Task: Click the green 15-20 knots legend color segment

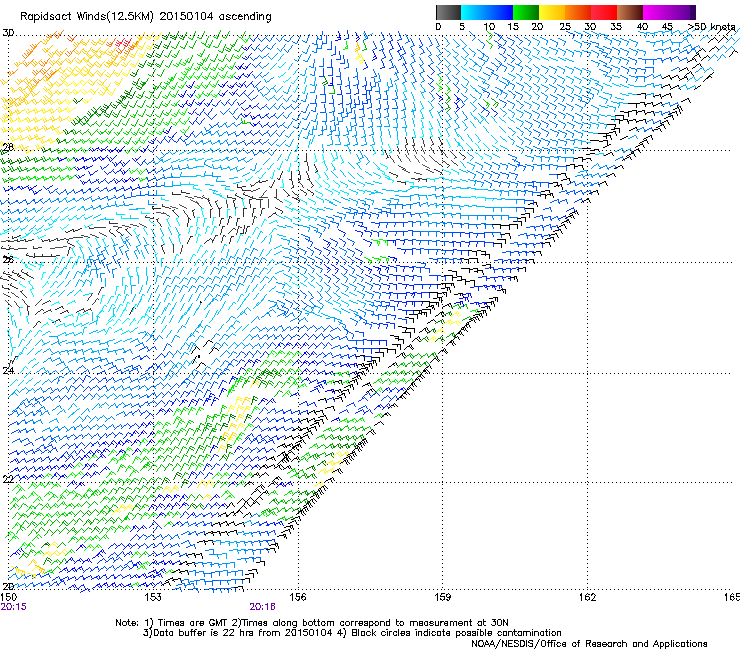Action: click(x=526, y=12)
